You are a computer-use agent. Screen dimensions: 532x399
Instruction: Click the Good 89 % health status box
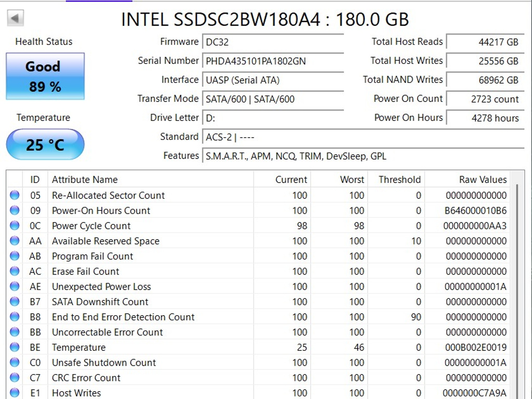45,76
